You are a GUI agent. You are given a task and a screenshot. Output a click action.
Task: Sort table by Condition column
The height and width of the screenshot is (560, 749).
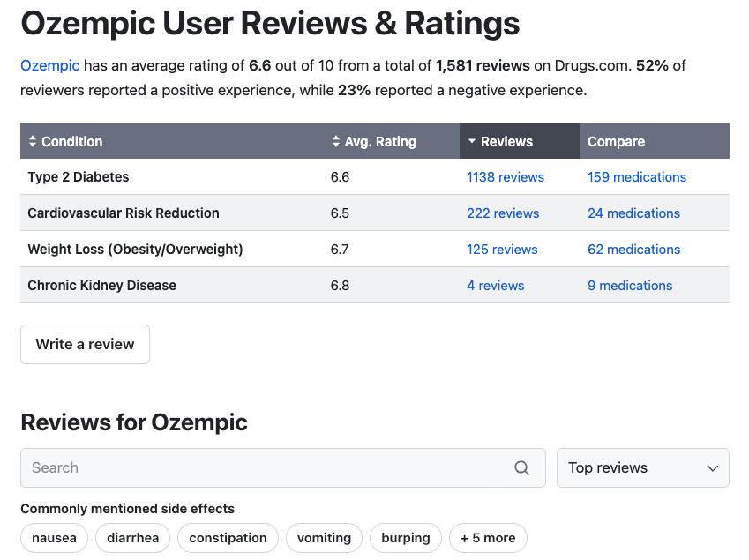(65, 141)
